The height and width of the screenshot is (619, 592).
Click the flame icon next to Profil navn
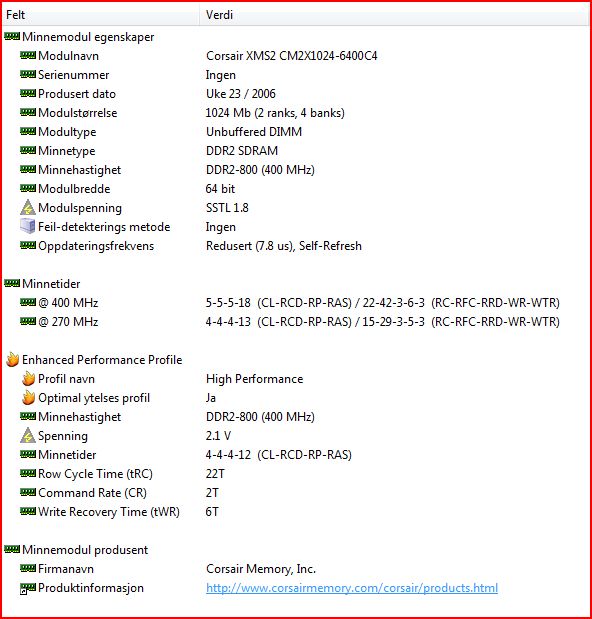point(28,379)
